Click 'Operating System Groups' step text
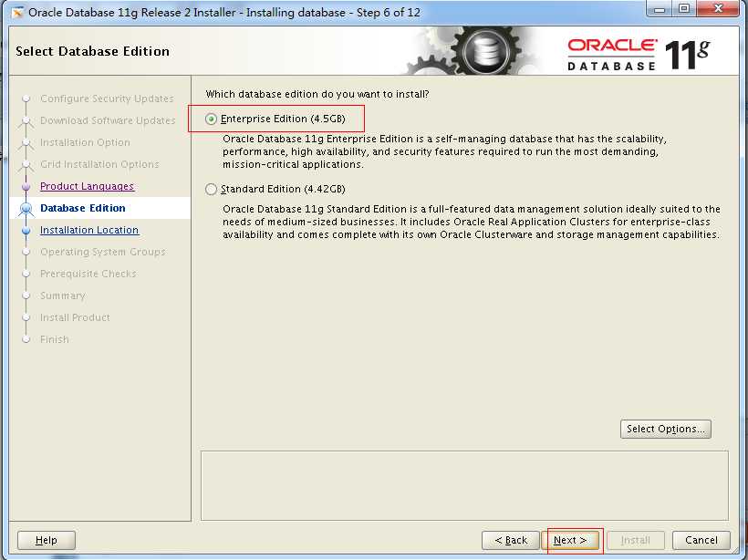This screenshot has height=560, width=748. 102,252
